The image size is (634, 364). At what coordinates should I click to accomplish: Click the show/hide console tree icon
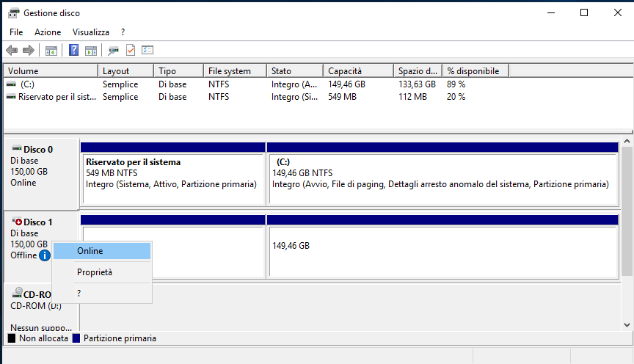(51, 51)
